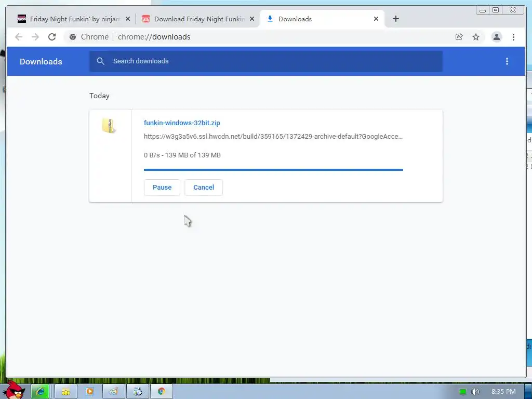532x399 pixels.
Task: Close the Download Friday Night Funkin tab
Action: [x=252, y=19]
